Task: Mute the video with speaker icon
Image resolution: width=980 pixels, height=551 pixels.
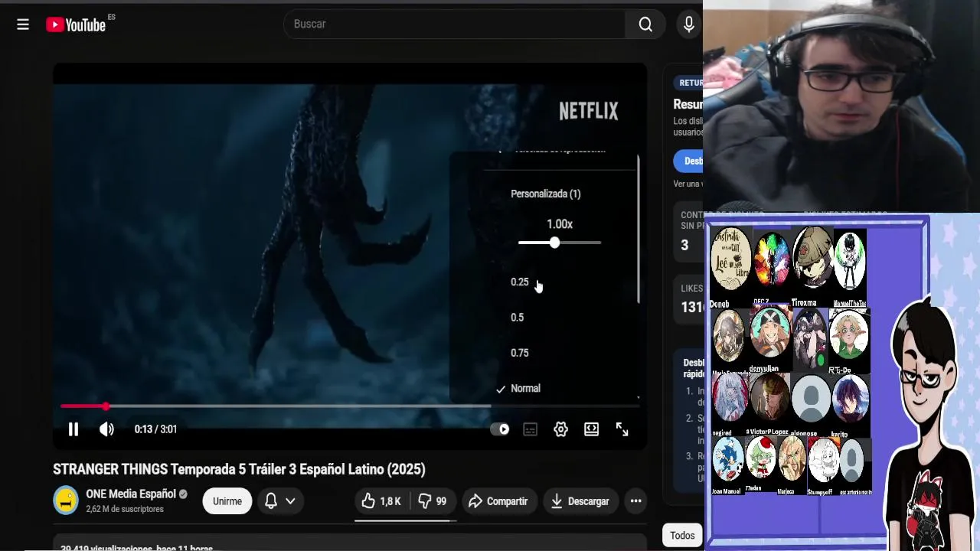Action: pyautogui.click(x=107, y=429)
